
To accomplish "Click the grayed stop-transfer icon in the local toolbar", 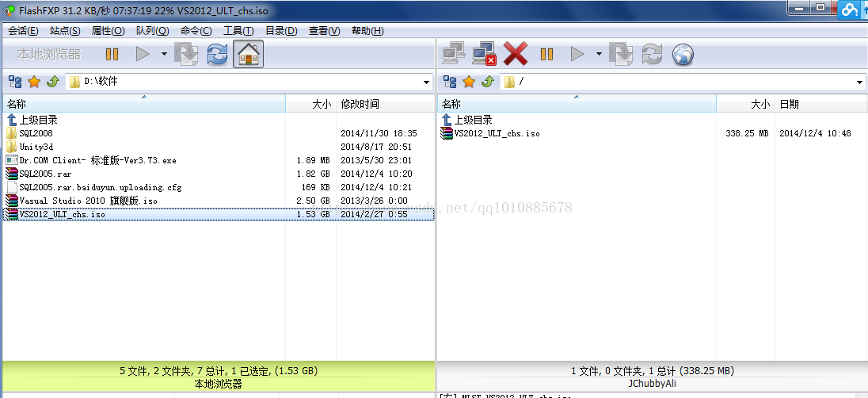I will pyautogui.click(x=186, y=55).
